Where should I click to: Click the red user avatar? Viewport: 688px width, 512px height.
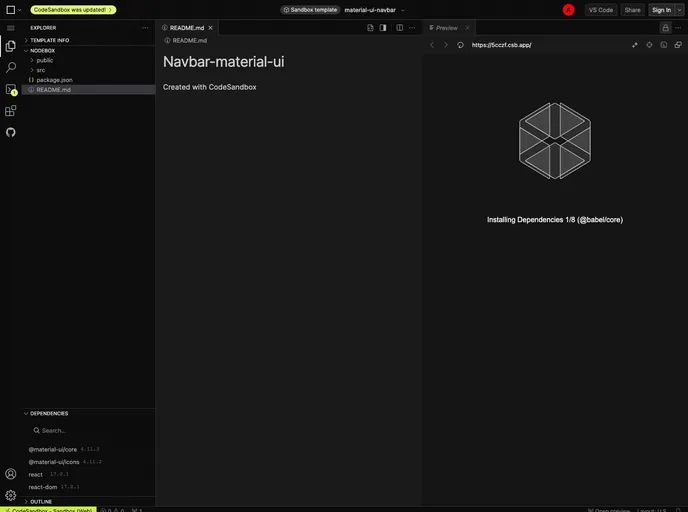pyautogui.click(x=569, y=10)
